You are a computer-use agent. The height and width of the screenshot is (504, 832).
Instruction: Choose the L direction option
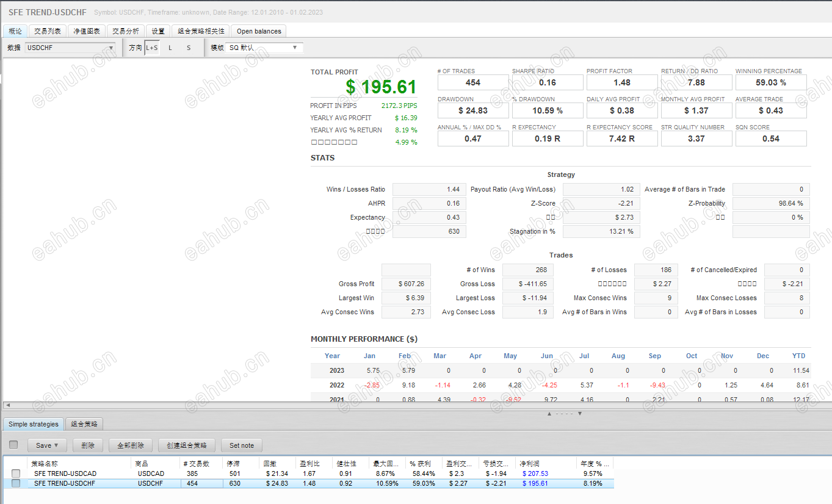[x=170, y=48]
